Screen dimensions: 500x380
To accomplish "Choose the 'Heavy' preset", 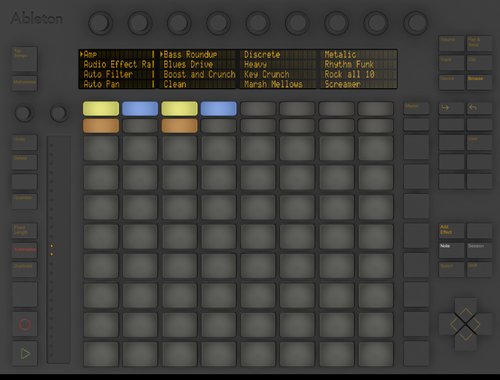I will [255, 64].
